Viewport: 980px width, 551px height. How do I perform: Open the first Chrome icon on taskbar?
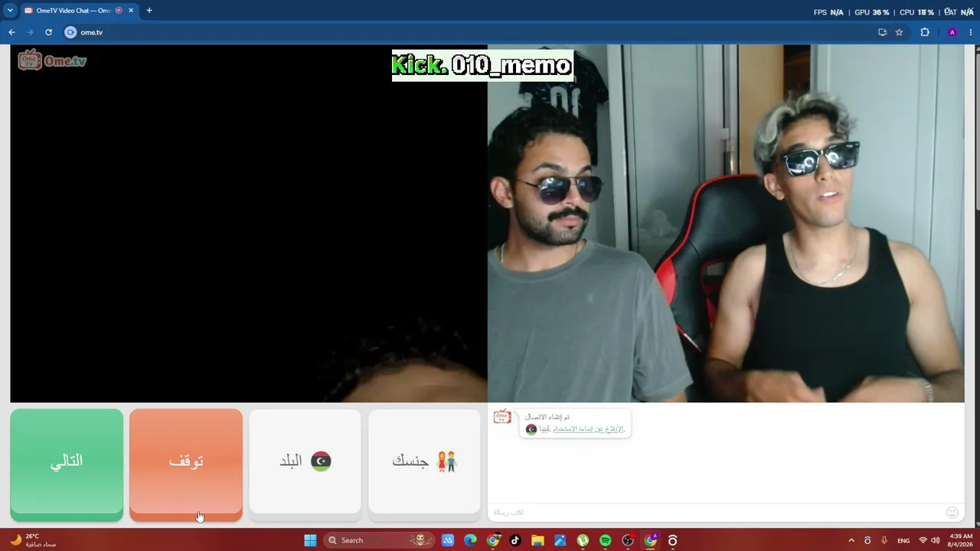pyautogui.click(x=493, y=540)
